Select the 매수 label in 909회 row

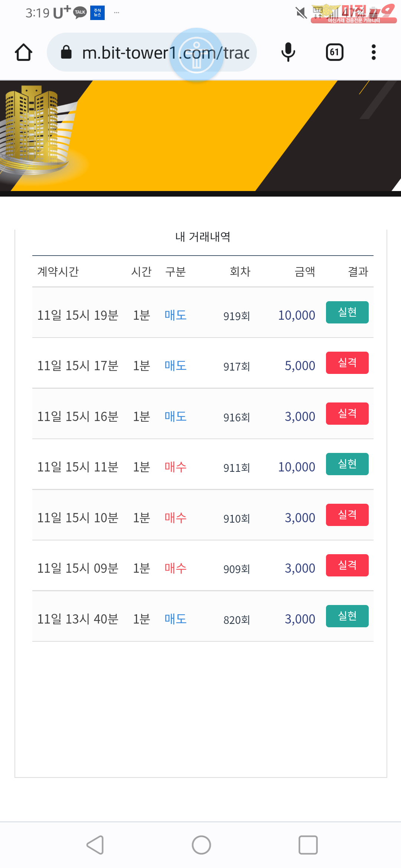tap(176, 568)
